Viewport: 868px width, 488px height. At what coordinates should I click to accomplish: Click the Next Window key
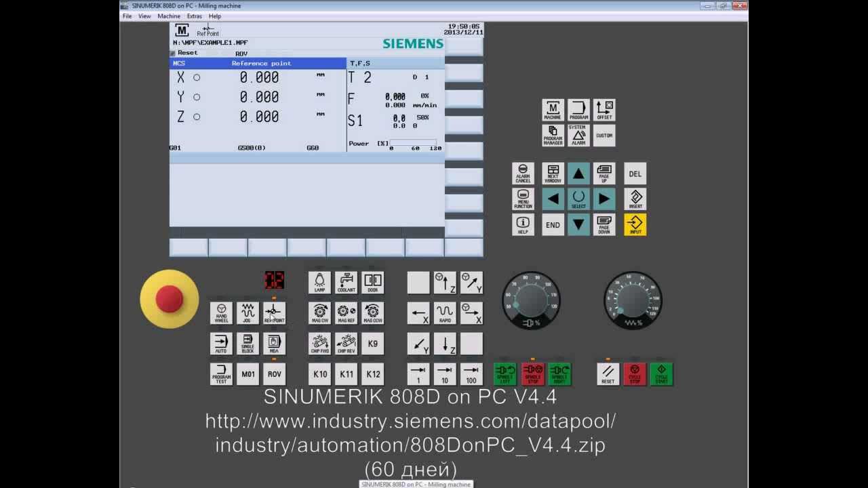click(553, 174)
